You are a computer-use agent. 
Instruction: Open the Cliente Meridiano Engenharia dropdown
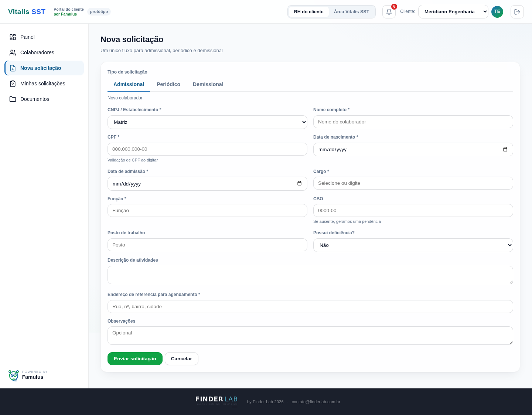(x=453, y=12)
